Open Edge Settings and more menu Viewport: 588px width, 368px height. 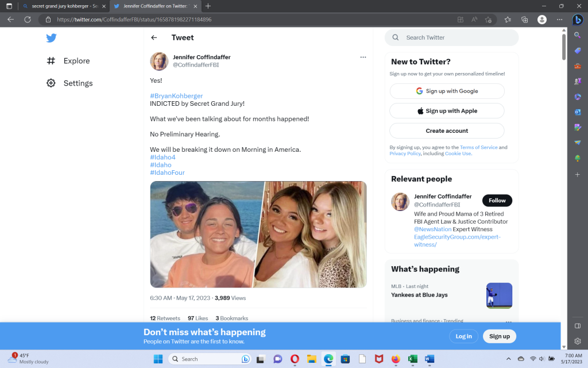[559, 20]
